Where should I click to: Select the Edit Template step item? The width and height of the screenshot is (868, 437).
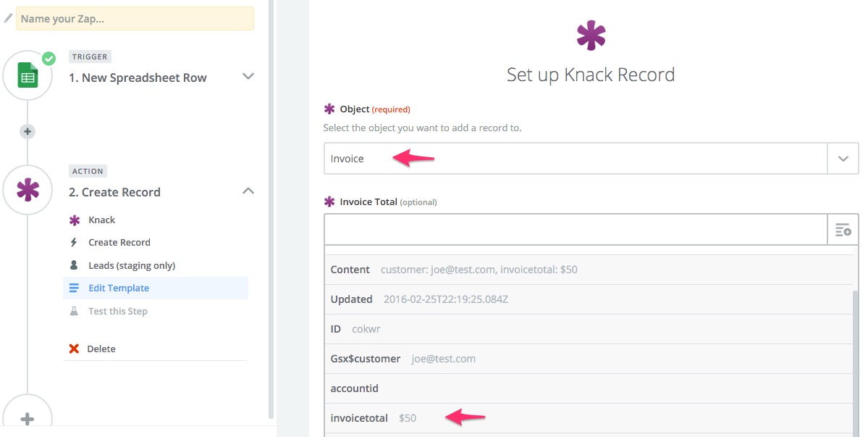click(x=119, y=288)
